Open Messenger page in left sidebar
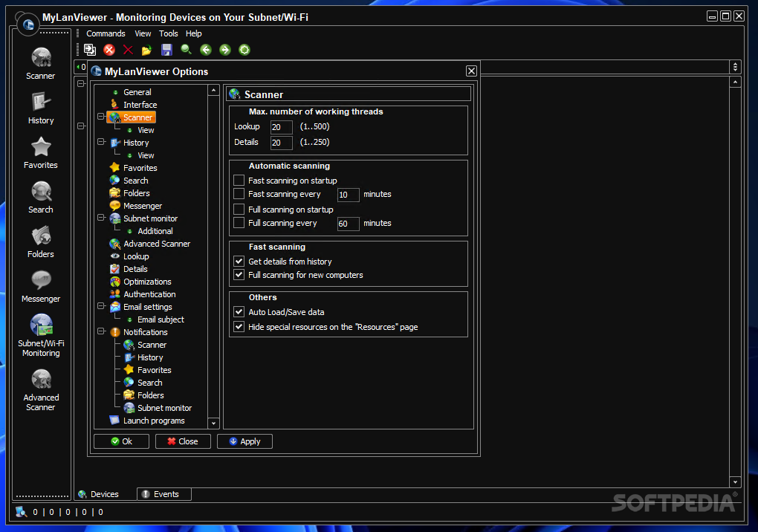Image resolution: width=758 pixels, height=532 pixels. coord(41,287)
